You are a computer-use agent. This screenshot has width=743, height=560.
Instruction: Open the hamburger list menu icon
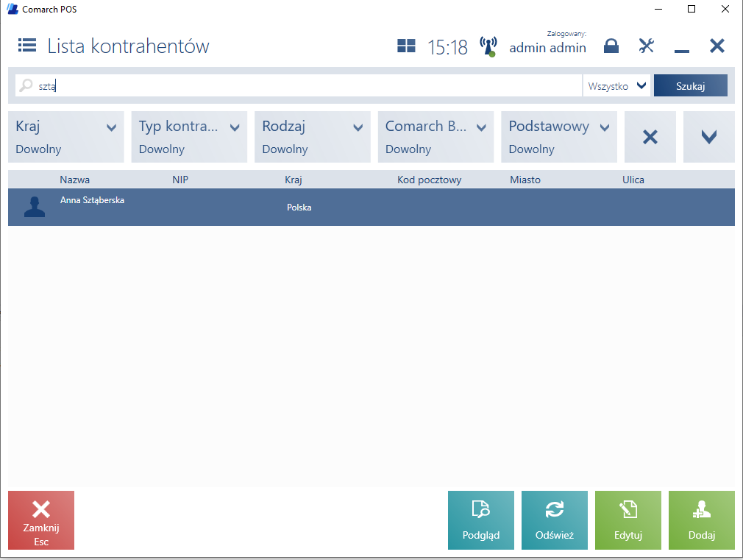(x=27, y=46)
